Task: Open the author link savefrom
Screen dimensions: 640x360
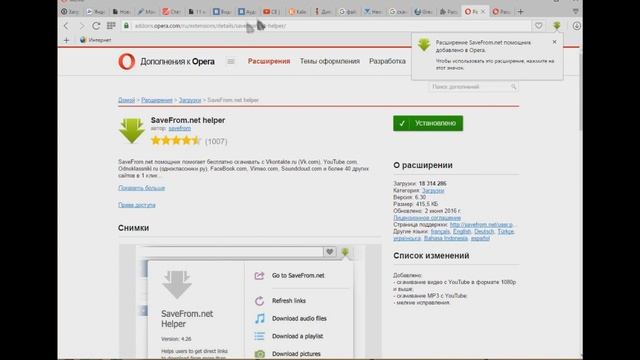Action: pos(180,128)
